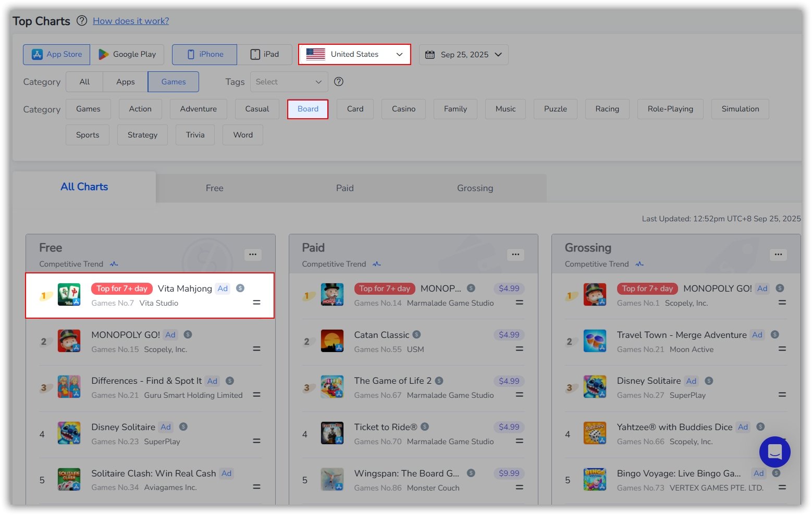Choose the Card subcategory
812x515 pixels.
click(x=355, y=109)
